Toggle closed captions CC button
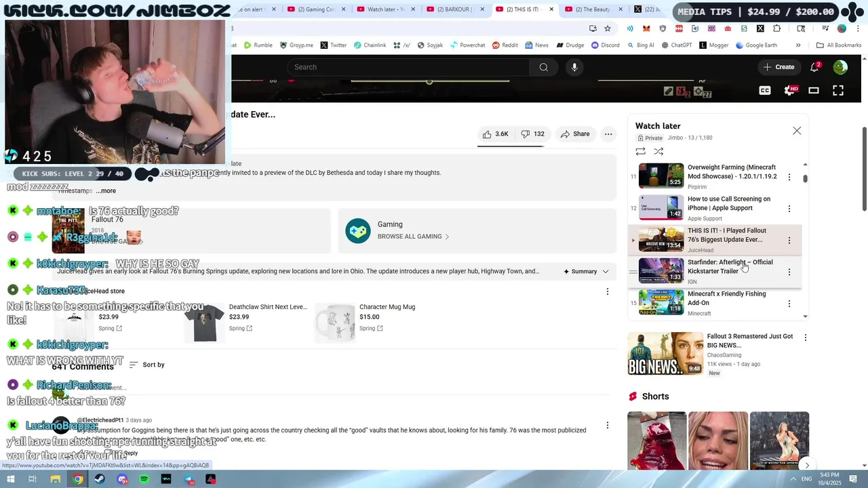The height and width of the screenshot is (488, 868). 765,90
